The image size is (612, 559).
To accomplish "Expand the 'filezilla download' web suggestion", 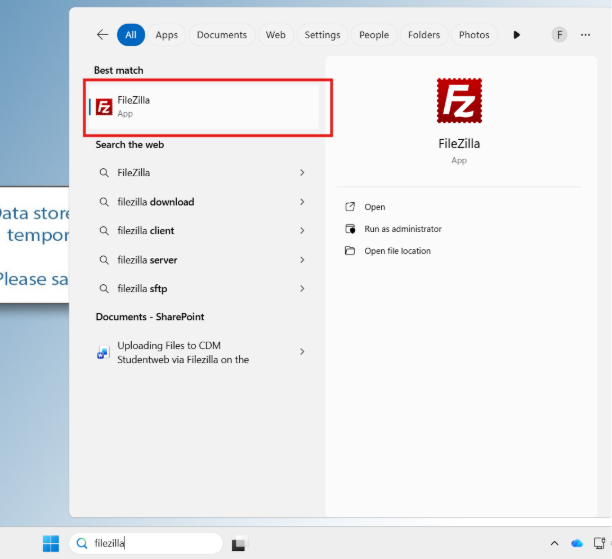I will click(302, 202).
